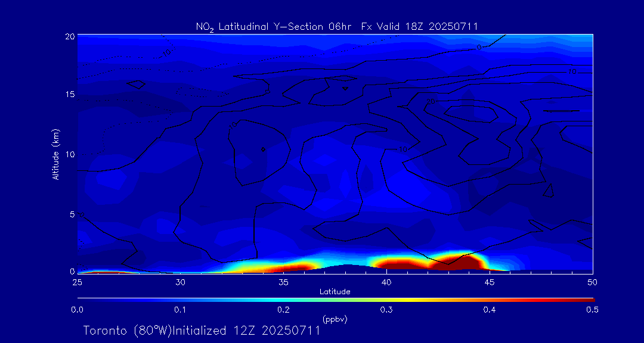Viewport: 644px width, 343px height.
Task: Click the latitude tick label '45'
Action: point(490,282)
